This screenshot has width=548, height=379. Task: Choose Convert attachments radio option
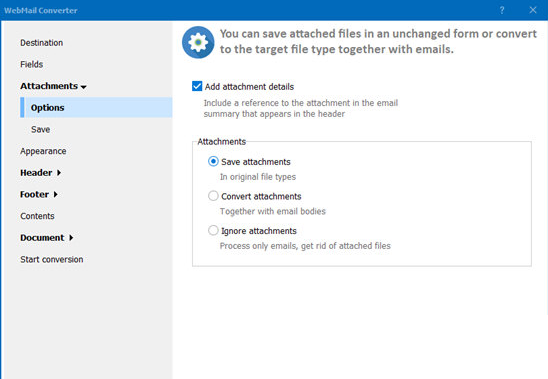[x=213, y=196]
